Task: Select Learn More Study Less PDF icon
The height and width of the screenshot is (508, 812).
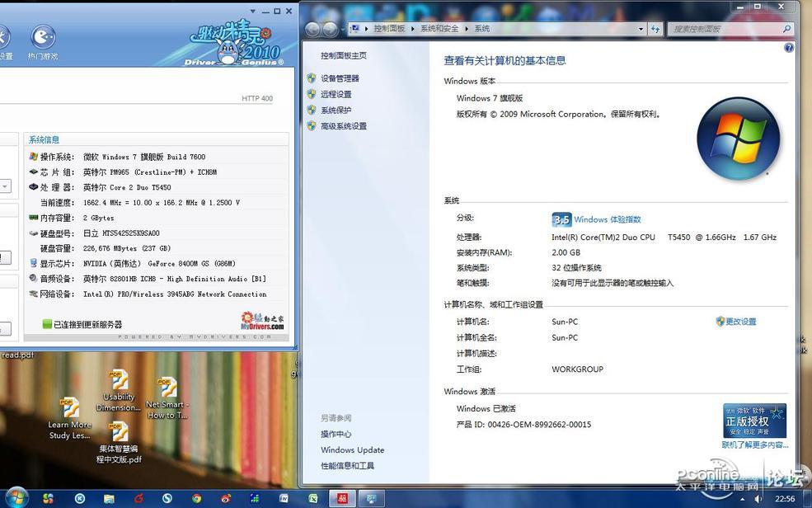Action: tap(70, 418)
